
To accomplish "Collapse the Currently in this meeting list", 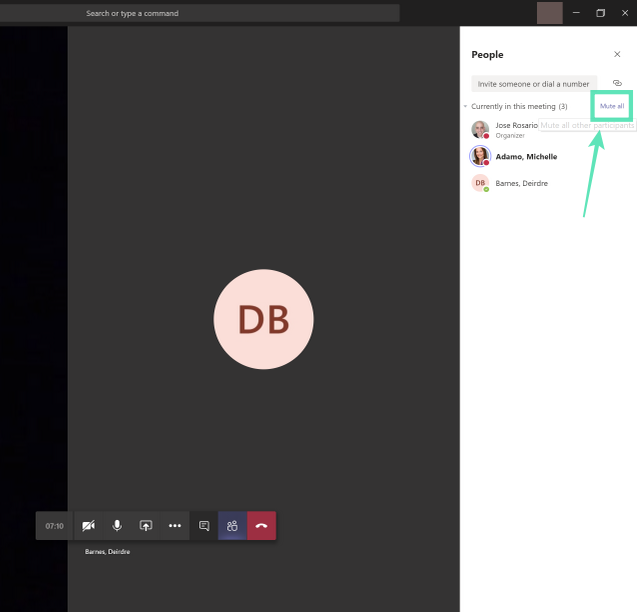I will [x=465, y=106].
